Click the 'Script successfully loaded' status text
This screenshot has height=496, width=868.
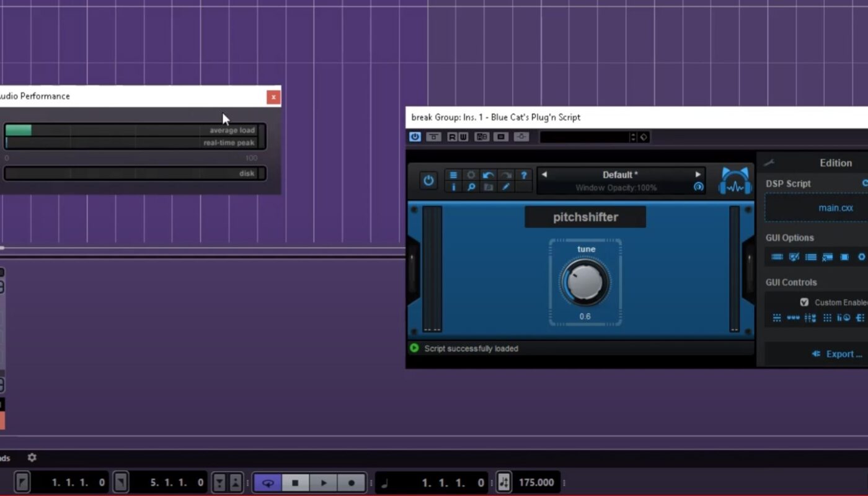click(x=471, y=348)
